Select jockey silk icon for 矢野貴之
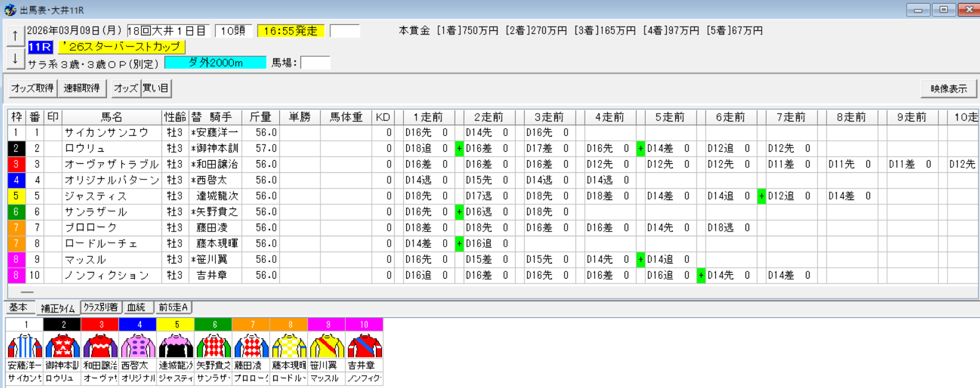The width and height of the screenshot is (980, 388). point(214,346)
